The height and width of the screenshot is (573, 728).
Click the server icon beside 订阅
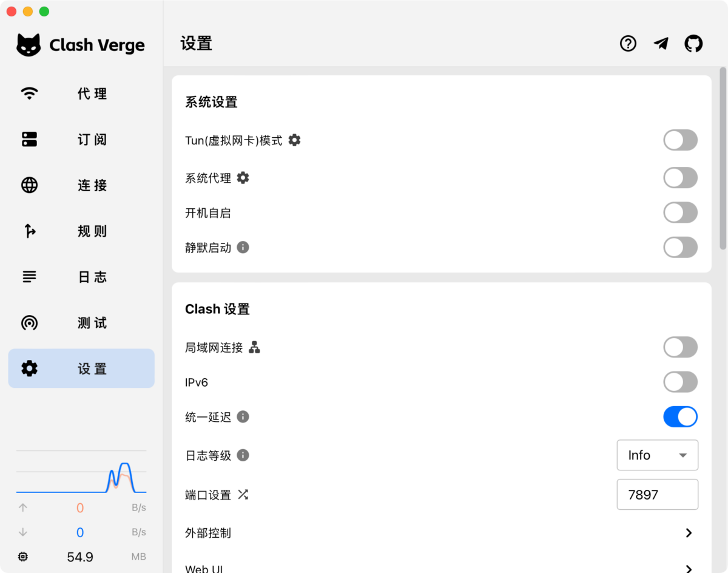pyautogui.click(x=29, y=139)
